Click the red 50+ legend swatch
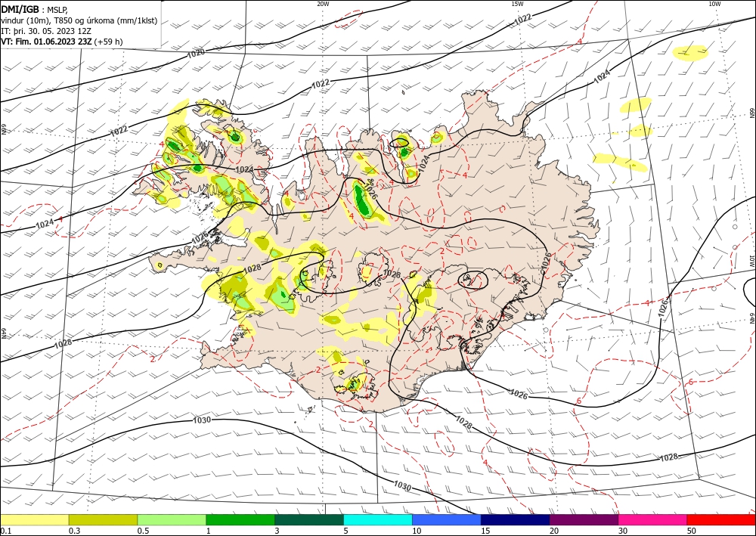The height and width of the screenshot is (536, 756). [721, 519]
